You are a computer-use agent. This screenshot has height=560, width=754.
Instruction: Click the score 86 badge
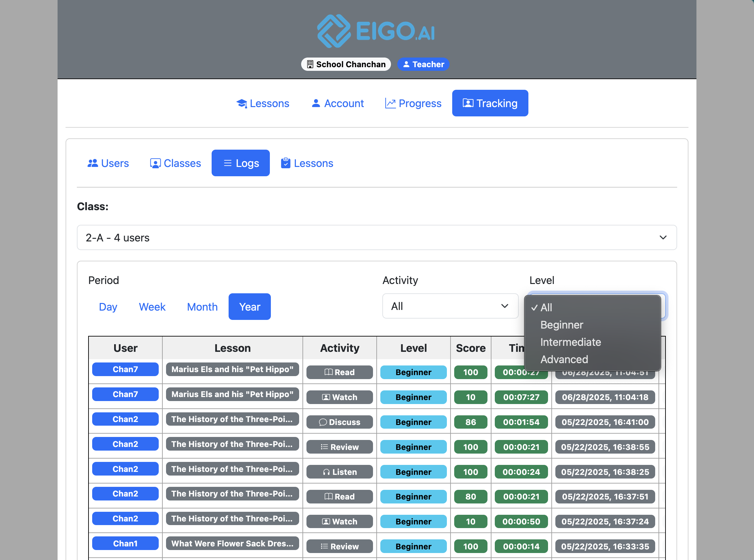point(471,422)
